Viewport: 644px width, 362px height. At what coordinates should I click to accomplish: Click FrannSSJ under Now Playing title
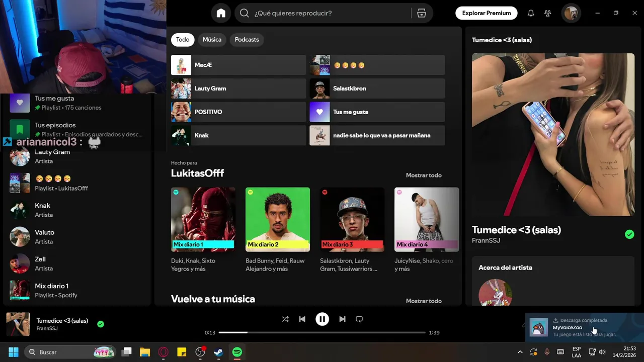point(486,241)
